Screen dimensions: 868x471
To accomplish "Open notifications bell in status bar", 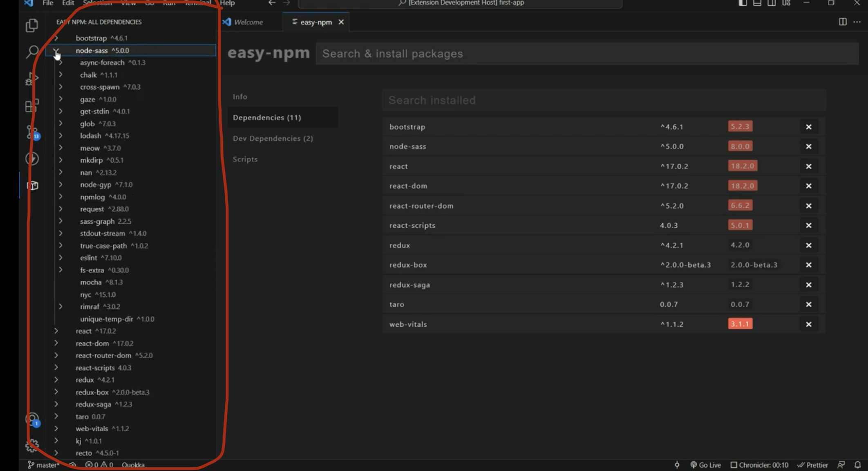I will click(x=857, y=465).
